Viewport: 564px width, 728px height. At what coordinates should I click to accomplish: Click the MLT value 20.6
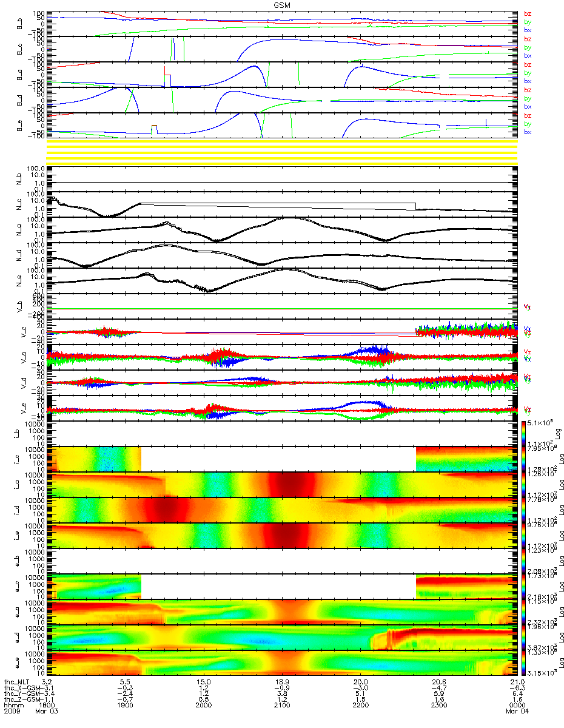[x=438, y=683]
